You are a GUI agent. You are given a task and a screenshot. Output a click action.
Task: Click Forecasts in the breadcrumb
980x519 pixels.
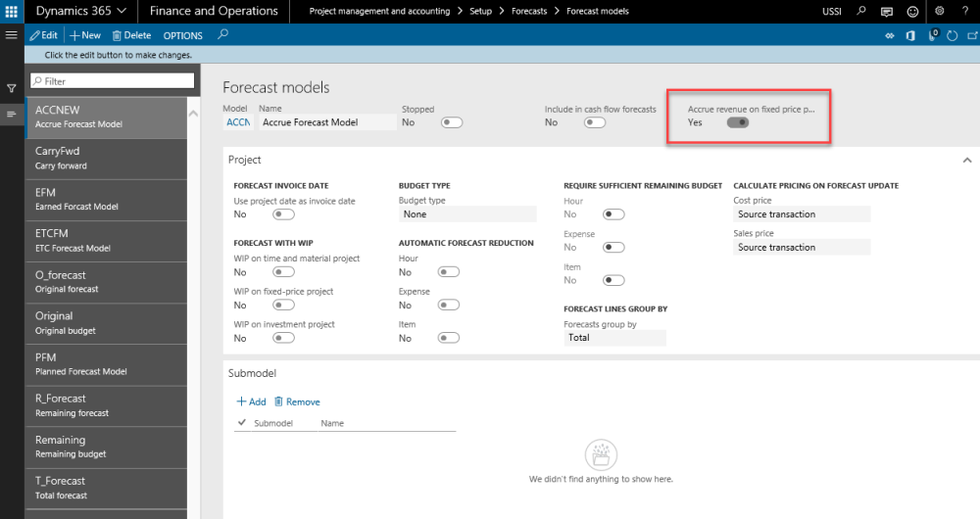pos(529,12)
